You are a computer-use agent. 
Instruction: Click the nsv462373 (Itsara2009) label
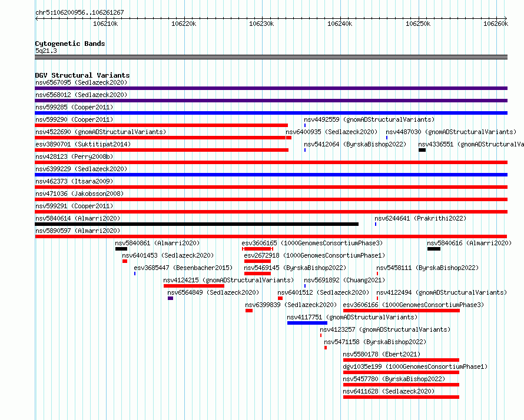tap(74, 181)
